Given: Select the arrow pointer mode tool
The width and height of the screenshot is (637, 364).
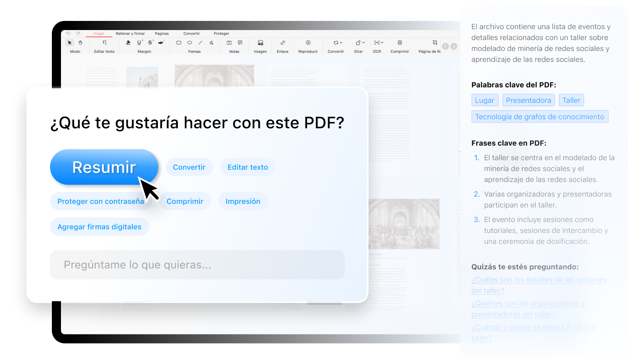Looking at the screenshot, I should coord(70,43).
